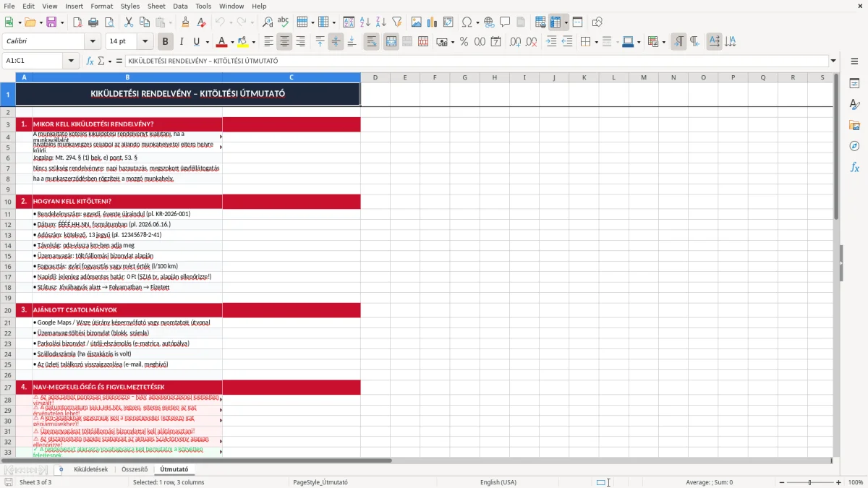The height and width of the screenshot is (488, 868).
Task: Switch to the Kiküldetések sheet tab
Action: point(90,469)
